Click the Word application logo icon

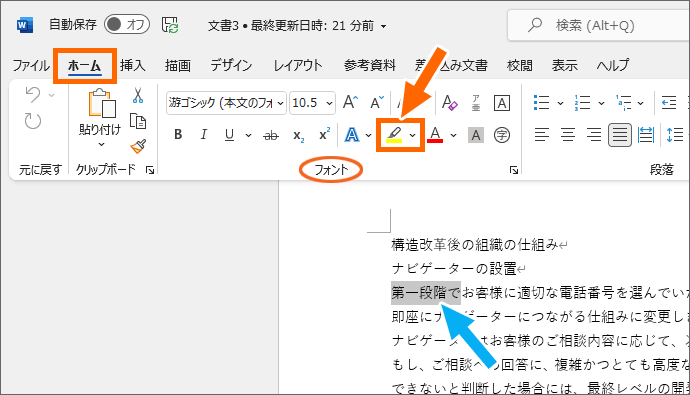[x=25, y=25]
